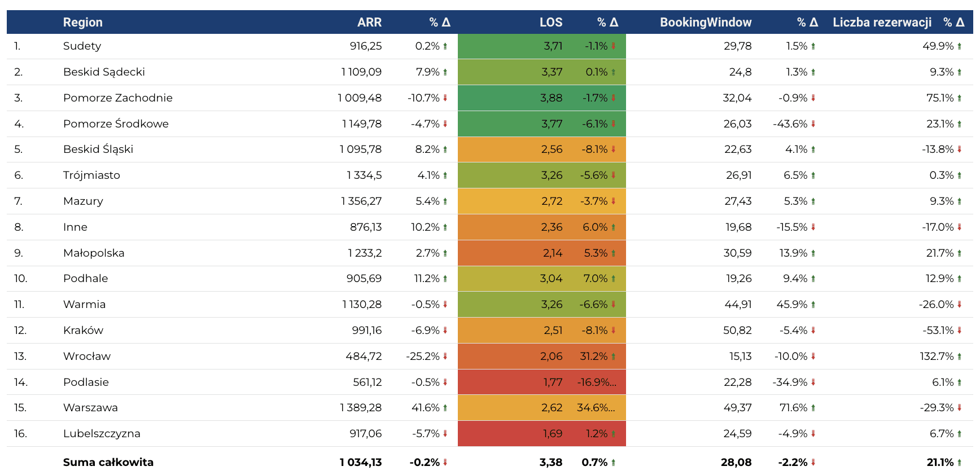
Task: Click the up arrow next to Małopolska 13.9%
Action: coord(813,253)
